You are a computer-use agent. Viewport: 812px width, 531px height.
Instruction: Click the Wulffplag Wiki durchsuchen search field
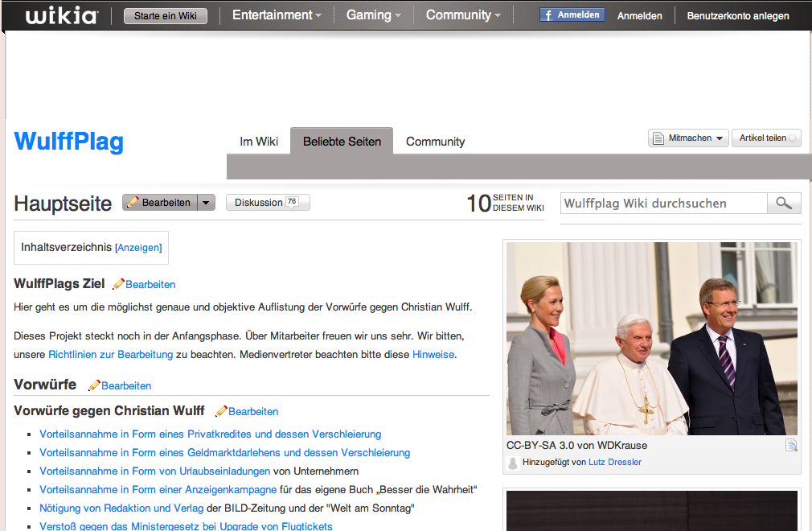[x=663, y=204]
